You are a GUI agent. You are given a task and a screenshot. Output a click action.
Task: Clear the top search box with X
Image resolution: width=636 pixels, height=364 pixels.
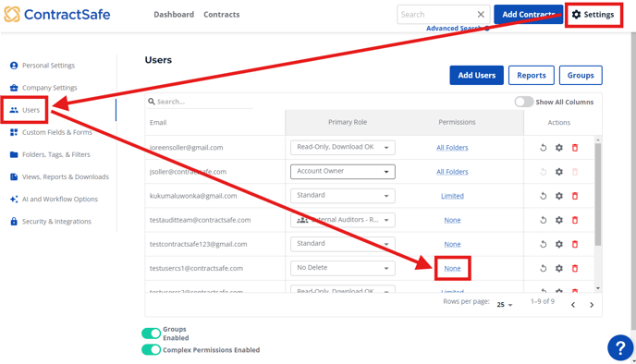coord(481,15)
